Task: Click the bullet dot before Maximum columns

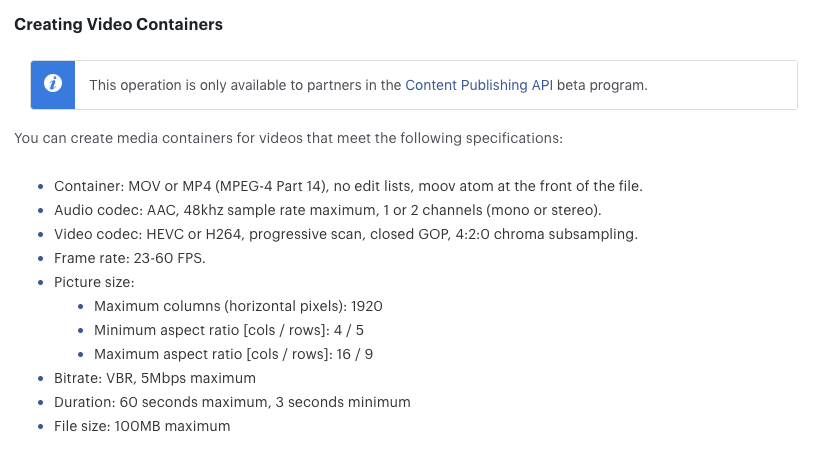Action: 80,307
